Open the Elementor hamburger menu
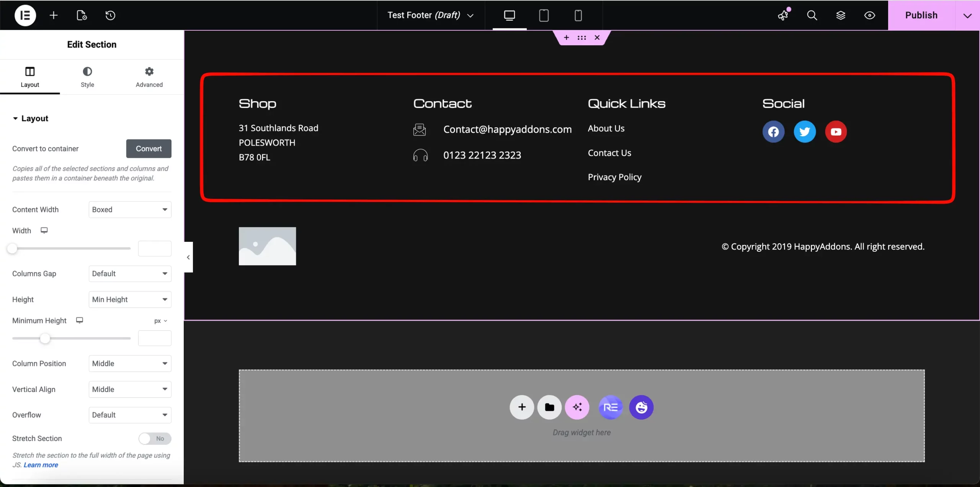The width and height of the screenshot is (980, 487). click(x=25, y=15)
